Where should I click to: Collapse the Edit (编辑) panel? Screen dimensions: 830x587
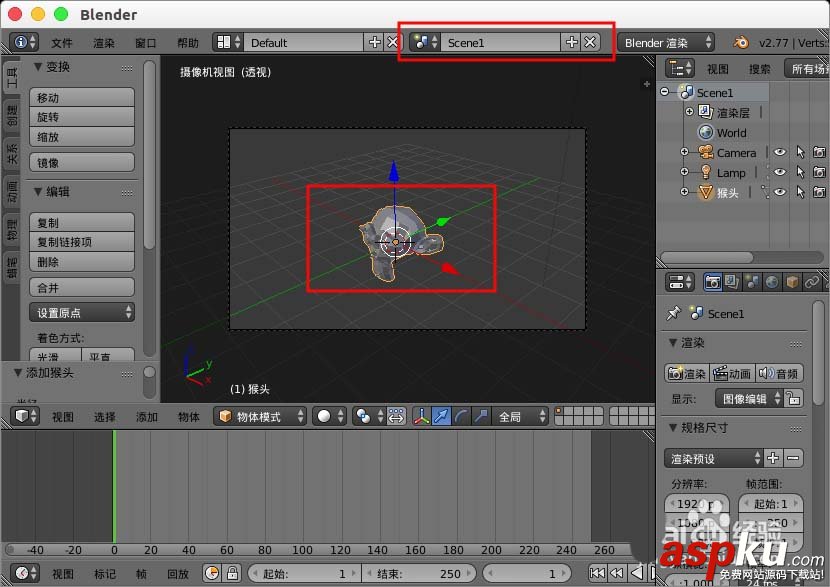pos(38,192)
